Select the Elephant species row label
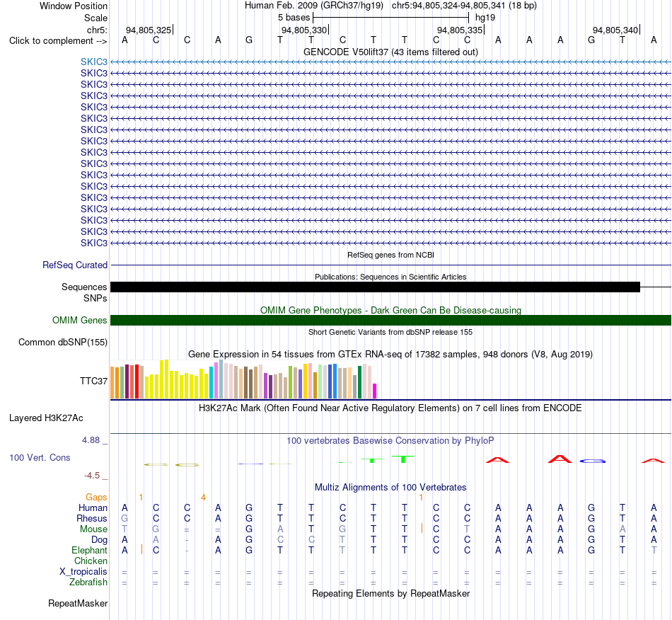 pos(90,550)
